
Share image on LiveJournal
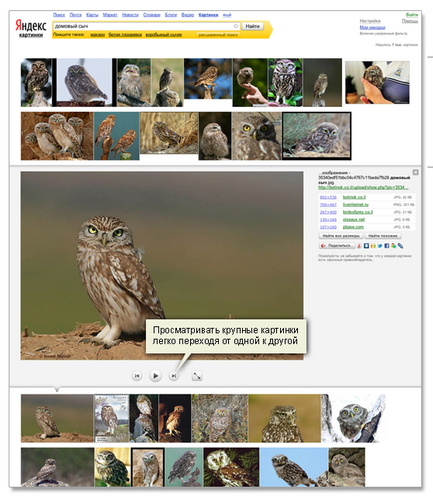(x=359, y=246)
